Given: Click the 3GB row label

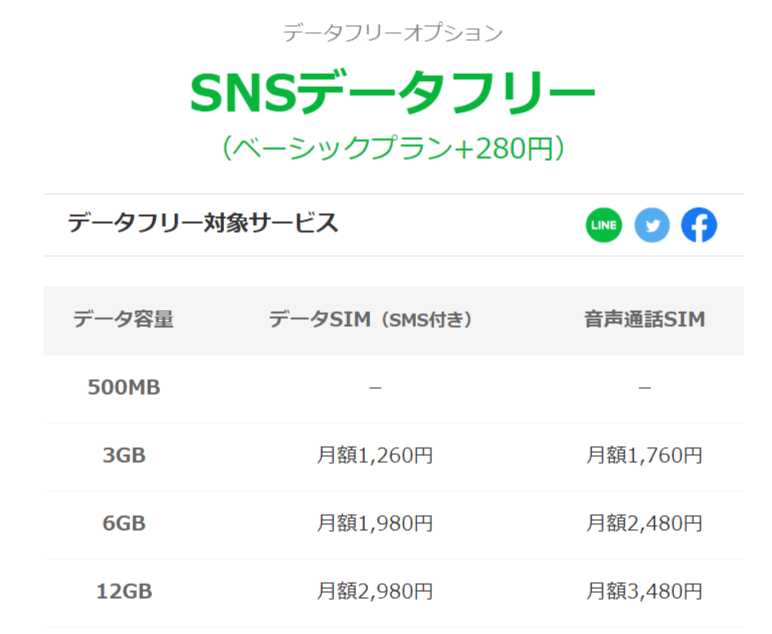Looking at the screenshot, I should pos(124,455).
